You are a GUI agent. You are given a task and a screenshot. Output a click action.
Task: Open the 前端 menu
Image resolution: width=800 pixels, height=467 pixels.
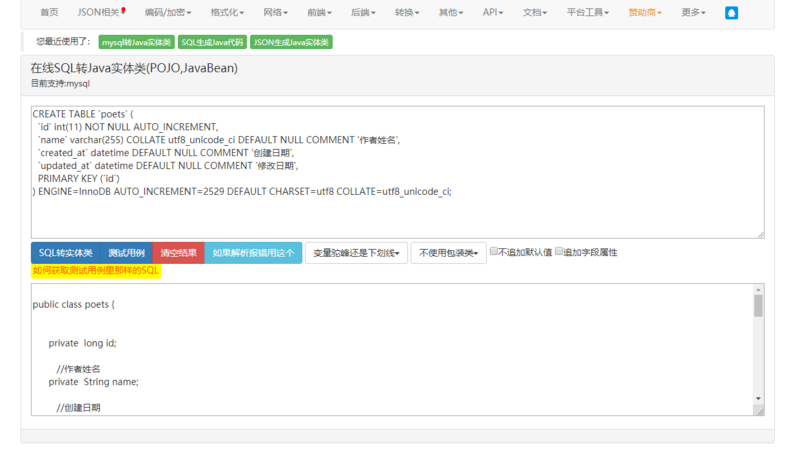[319, 12]
